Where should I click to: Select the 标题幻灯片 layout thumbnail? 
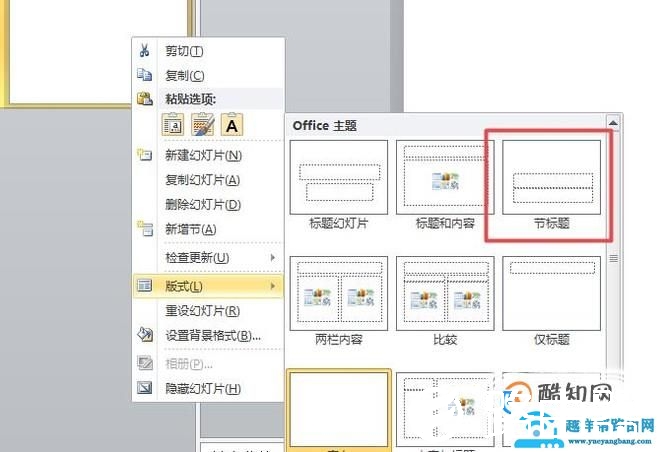point(340,177)
